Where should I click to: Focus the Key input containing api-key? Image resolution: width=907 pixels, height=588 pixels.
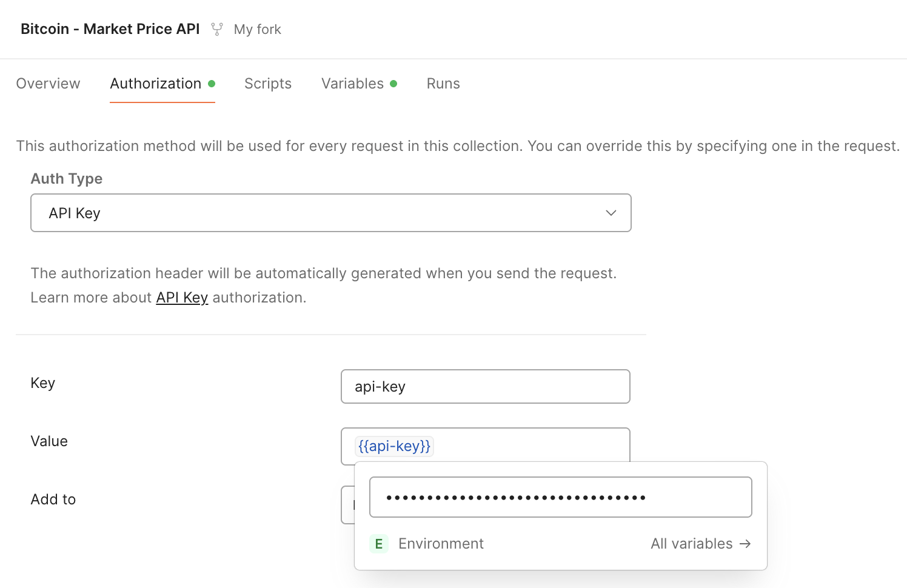coord(486,386)
